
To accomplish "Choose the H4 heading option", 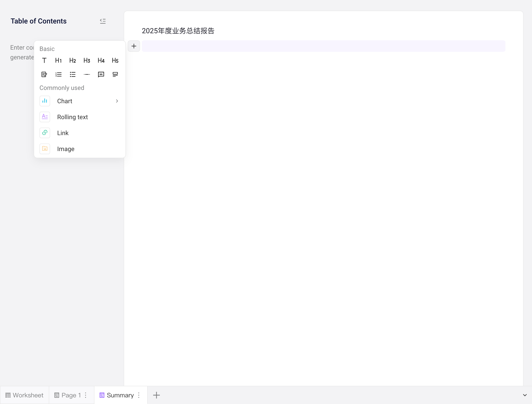I will [101, 60].
